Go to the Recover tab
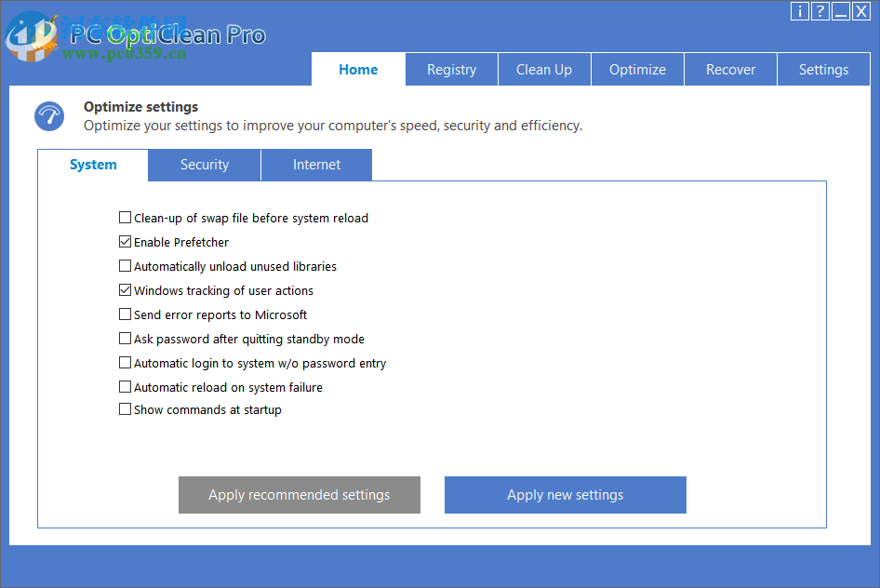 coord(730,69)
